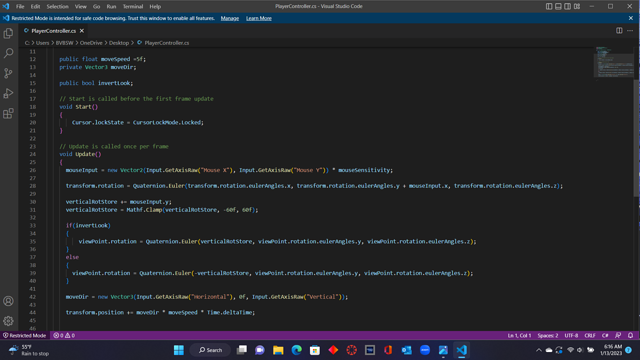Open Zoom from the taskbar
The width and height of the screenshot is (640, 360).
(x=425, y=350)
